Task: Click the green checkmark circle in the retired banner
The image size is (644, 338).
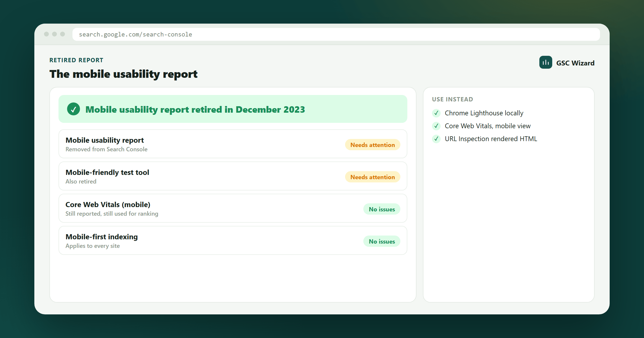Action: click(x=74, y=109)
